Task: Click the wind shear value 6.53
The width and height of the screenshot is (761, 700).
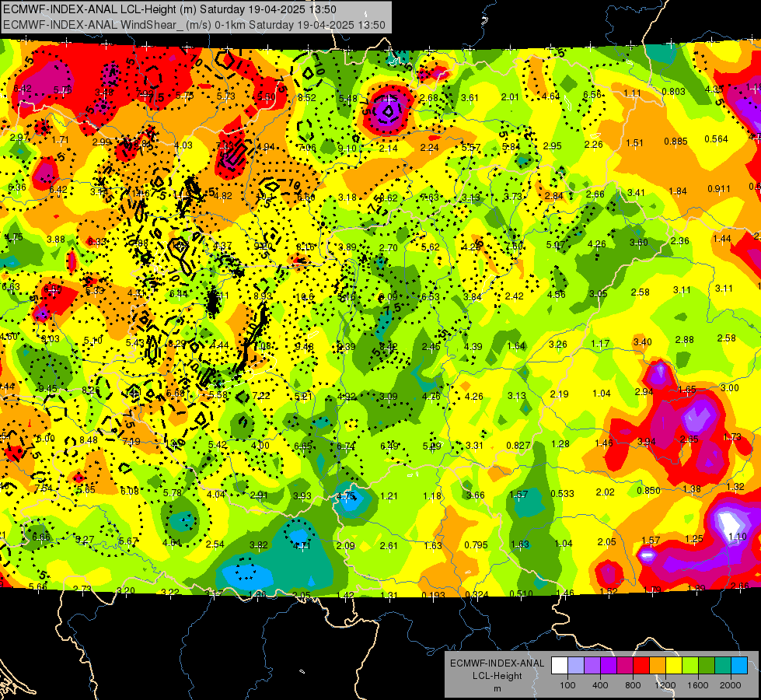Action: point(431,297)
